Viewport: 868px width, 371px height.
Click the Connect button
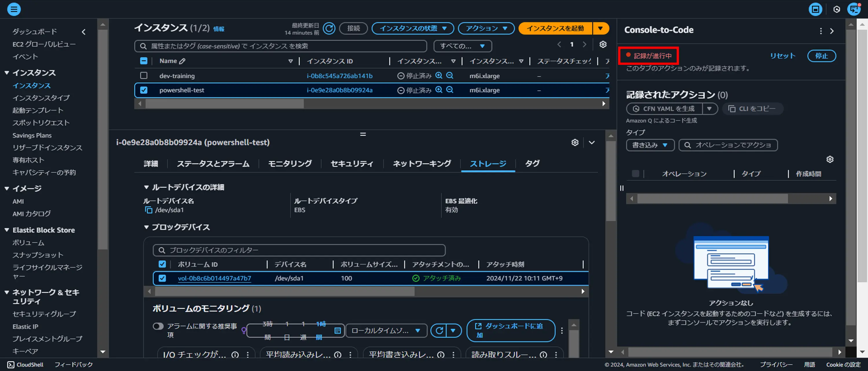click(x=353, y=28)
